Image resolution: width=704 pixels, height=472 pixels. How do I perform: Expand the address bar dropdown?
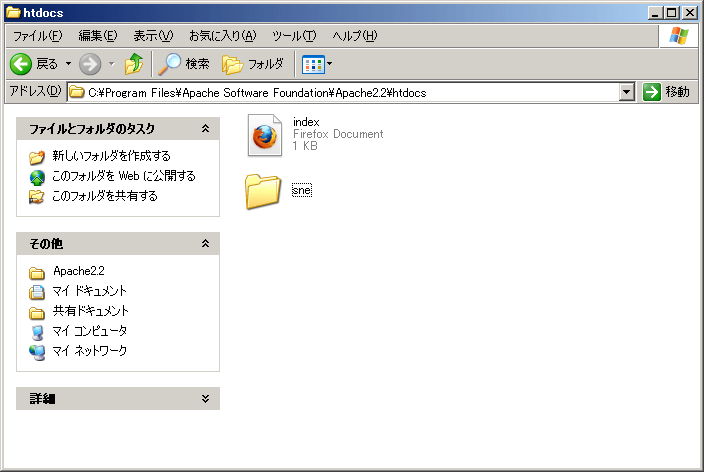pyautogui.click(x=626, y=93)
